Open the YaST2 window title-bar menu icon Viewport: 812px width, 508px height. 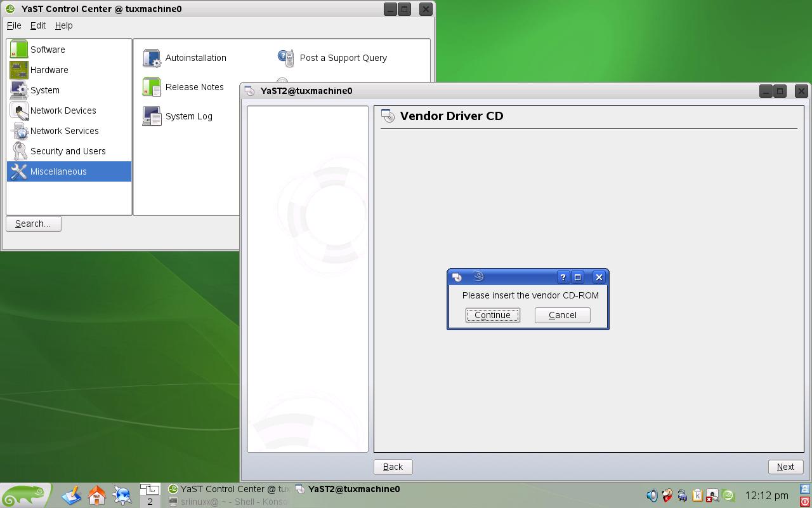[249, 91]
